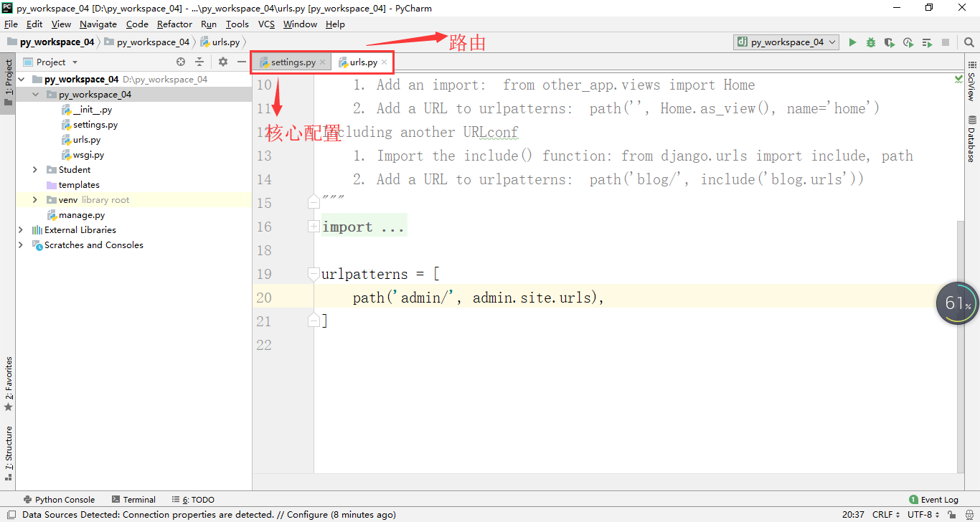Toggle the read-only lock icon in status bar

pos(952,514)
